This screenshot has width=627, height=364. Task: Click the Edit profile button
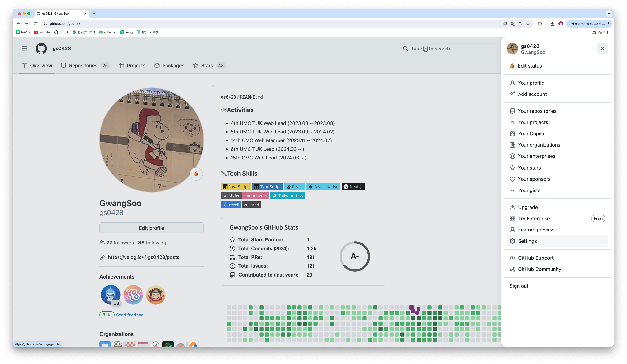151,228
